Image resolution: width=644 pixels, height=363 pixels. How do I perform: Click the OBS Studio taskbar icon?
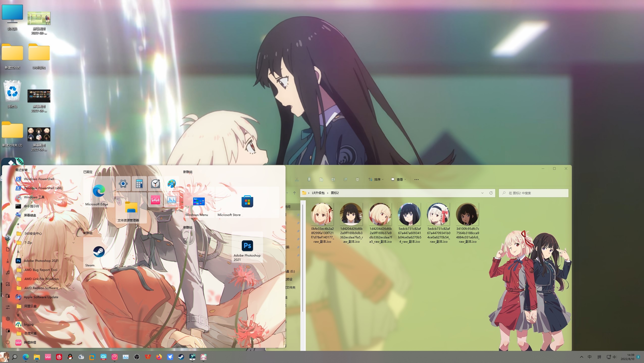[137, 357]
